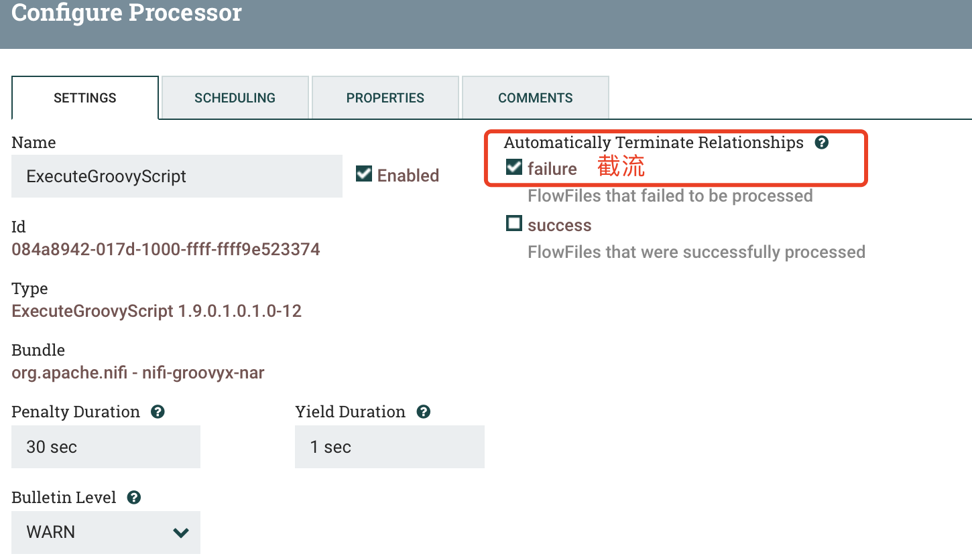Click the Yield Duration 1 sec field
972x560 pixels.
389,447
